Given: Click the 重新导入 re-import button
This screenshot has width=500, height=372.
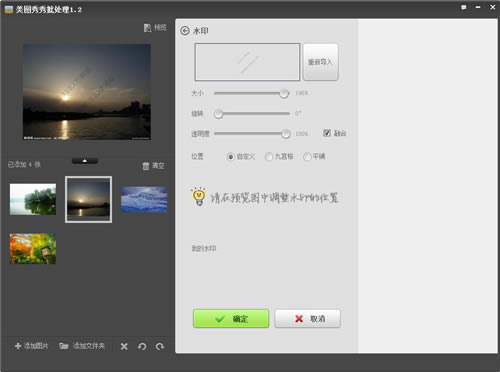Looking at the screenshot, I should [x=320, y=62].
